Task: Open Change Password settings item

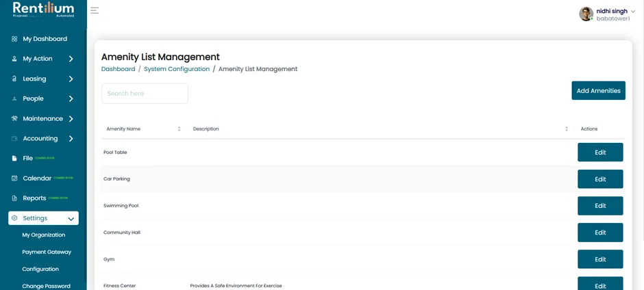Action: point(46,286)
